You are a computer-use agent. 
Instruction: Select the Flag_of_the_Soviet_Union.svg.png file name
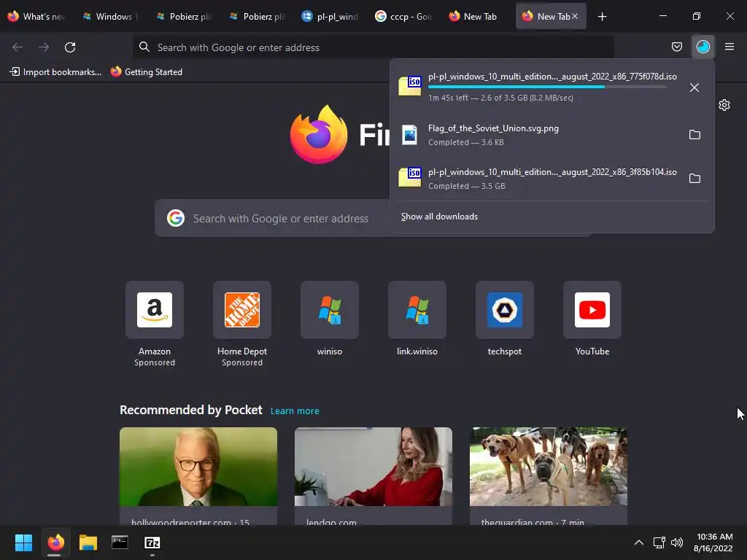tap(493, 128)
